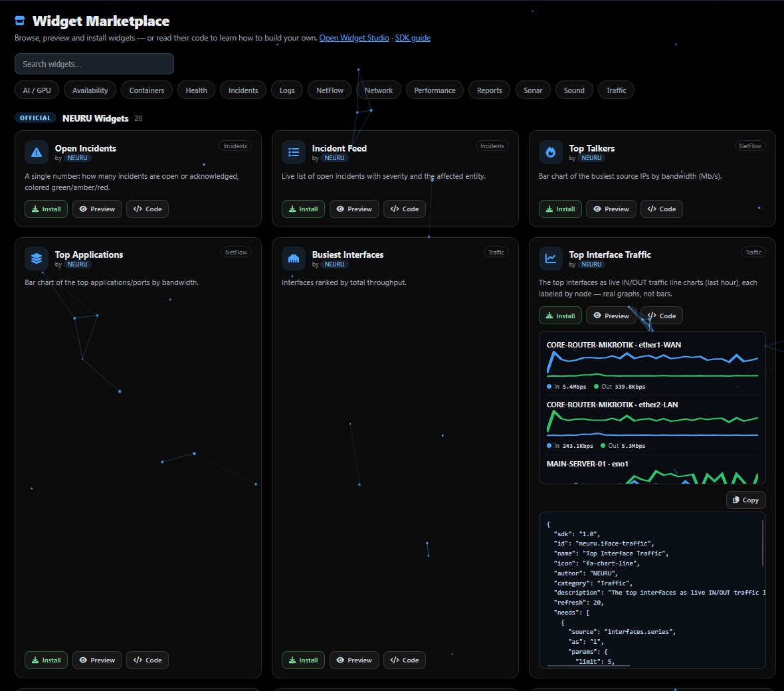Filter by Availability category
The height and width of the screenshot is (691, 784).
90,90
